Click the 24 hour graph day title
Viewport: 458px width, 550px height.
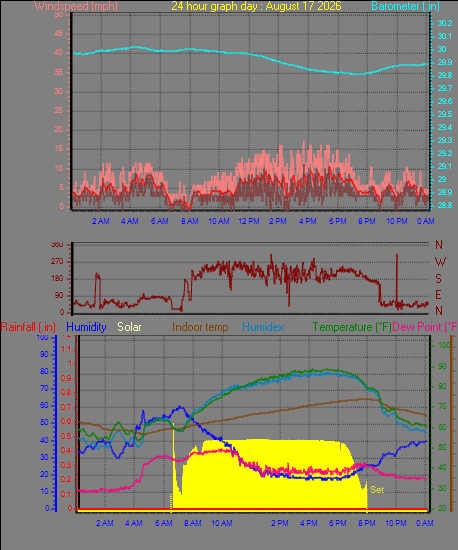[256, 6]
